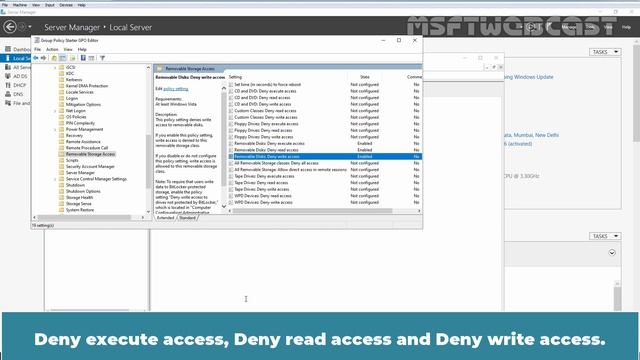Select DNS in Server Manager sidebar
The image size is (640, 360).
(x=18, y=94)
